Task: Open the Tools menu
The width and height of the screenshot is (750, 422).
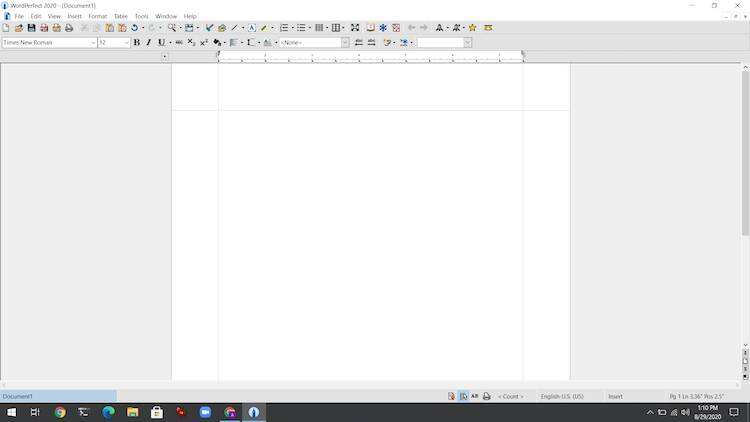Action: (141, 16)
